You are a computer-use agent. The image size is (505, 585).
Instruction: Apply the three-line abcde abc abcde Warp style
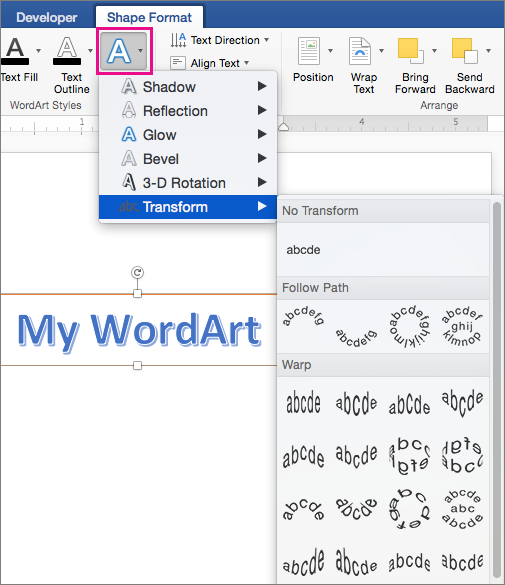click(x=462, y=509)
